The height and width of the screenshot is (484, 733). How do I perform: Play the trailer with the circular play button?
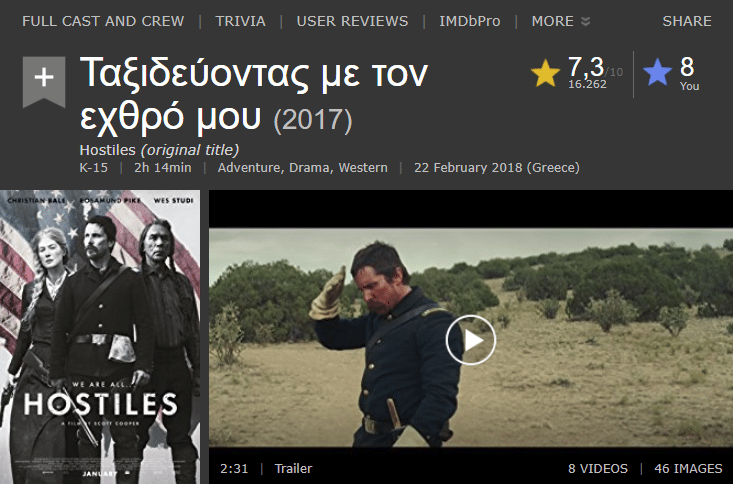point(471,340)
